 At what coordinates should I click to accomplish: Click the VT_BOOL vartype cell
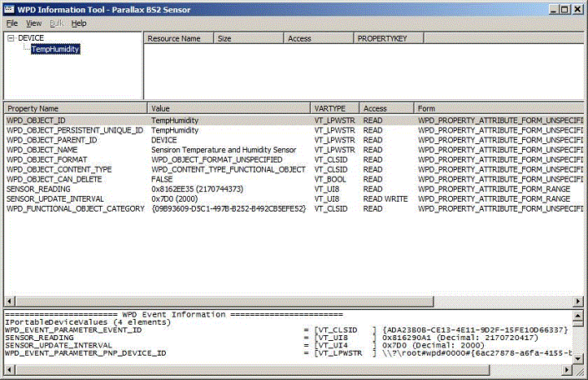[330, 179]
